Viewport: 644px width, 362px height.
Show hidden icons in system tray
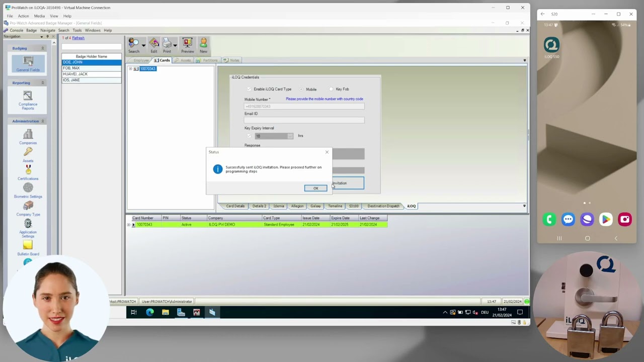pyautogui.click(x=445, y=312)
